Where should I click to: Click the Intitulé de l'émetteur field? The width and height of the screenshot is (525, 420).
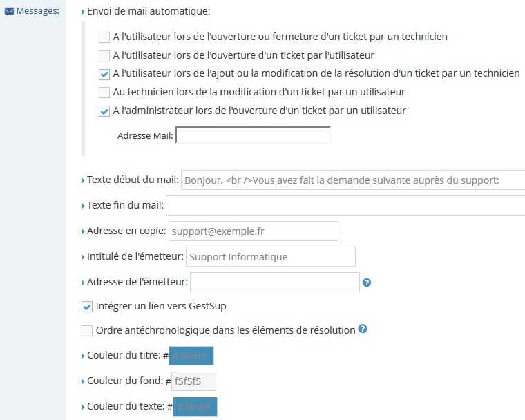[x=271, y=257]
